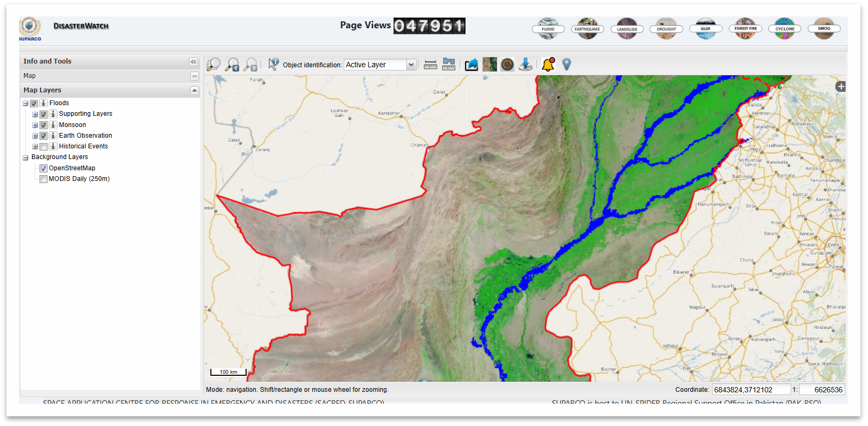
Task: Click the map scale input field
Action: (822, 390)
